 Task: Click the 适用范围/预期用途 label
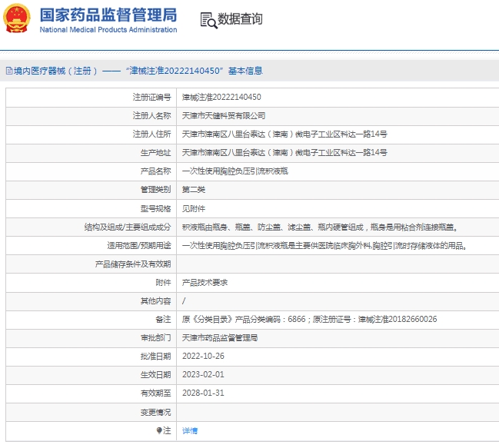[x=139, y=245]
